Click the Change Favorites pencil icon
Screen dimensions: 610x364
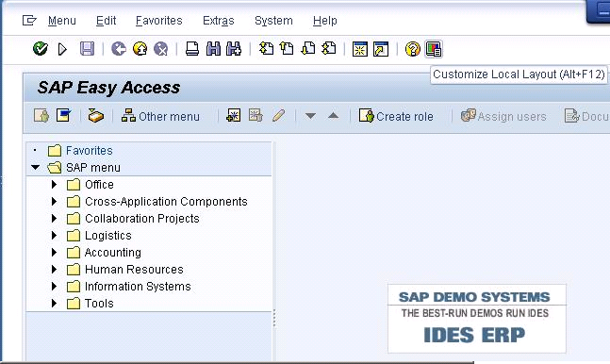278,116
